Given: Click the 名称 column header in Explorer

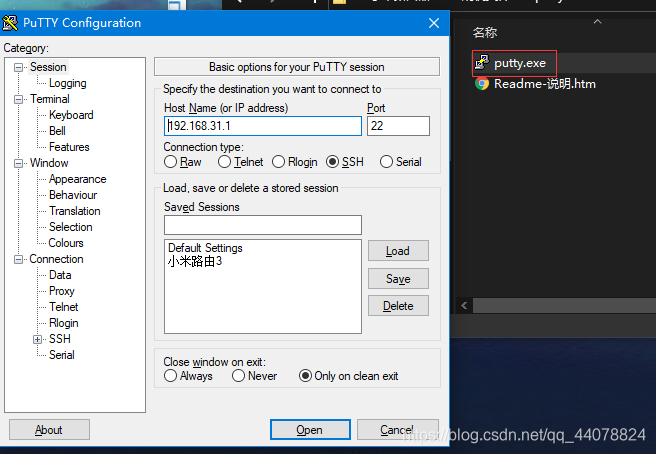Looking at the screenshot, I should [x=485, y=33].
